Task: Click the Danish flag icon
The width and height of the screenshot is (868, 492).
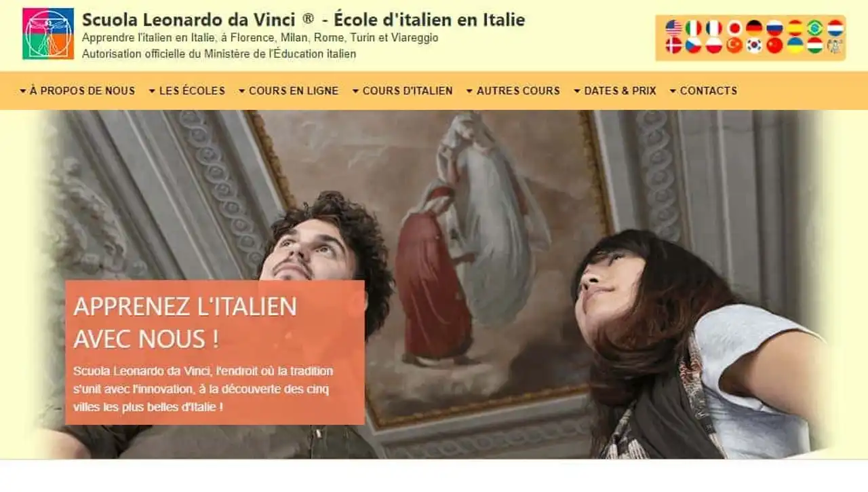Action: (673, 45)
